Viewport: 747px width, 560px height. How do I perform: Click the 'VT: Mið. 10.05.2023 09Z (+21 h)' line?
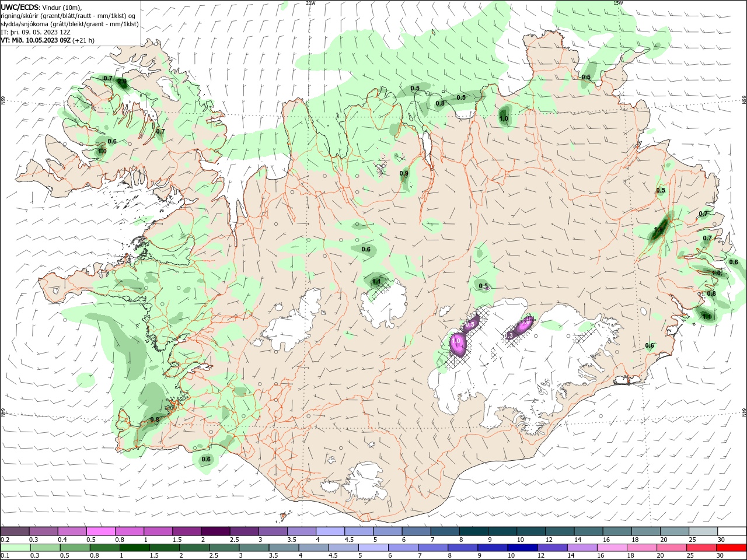[47, 40]
